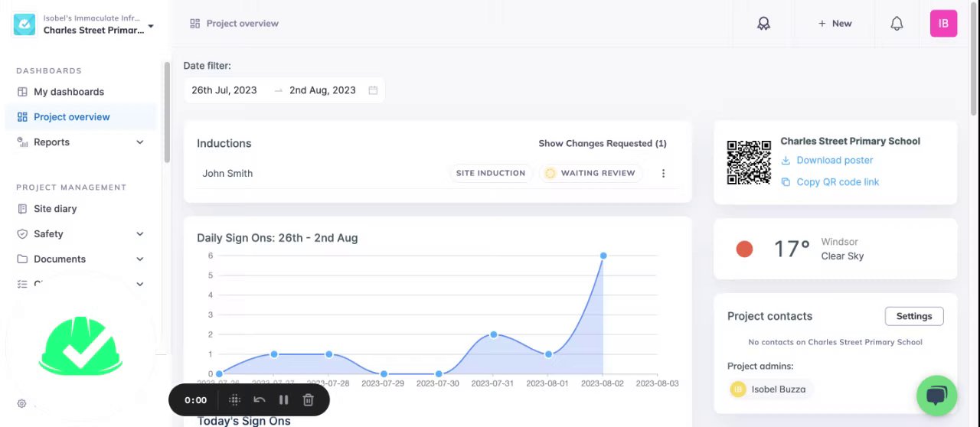Click the Download poster link
980x427 pixels.
(x=835, y=161)
